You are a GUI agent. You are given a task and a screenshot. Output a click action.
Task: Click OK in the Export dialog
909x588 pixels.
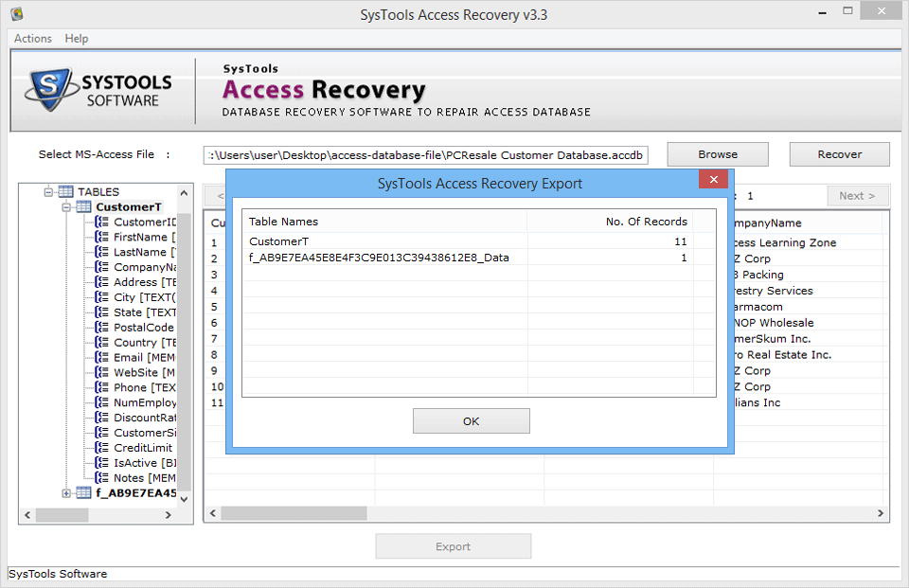472,421
